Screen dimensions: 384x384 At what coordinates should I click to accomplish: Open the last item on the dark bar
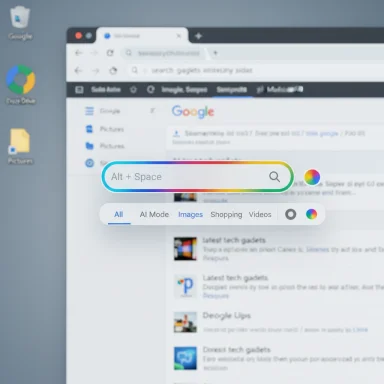(x=281, y=89)
